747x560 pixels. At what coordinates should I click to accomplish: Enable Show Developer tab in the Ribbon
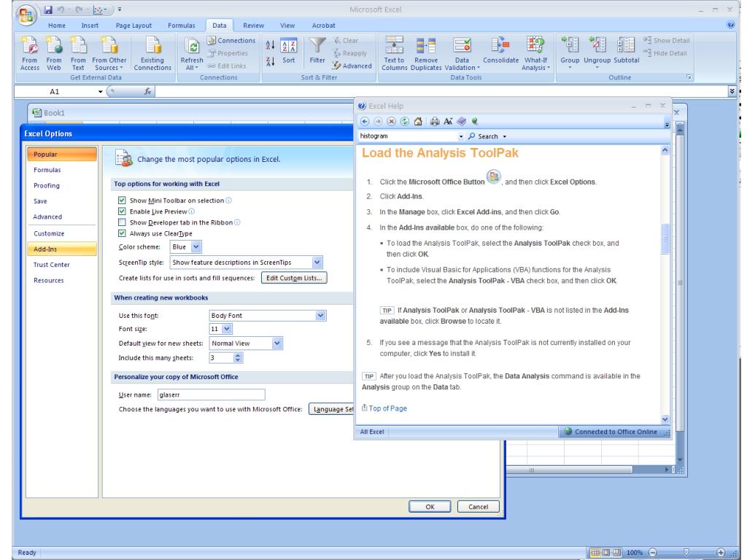pyautogui.click(x=122, y=222)
